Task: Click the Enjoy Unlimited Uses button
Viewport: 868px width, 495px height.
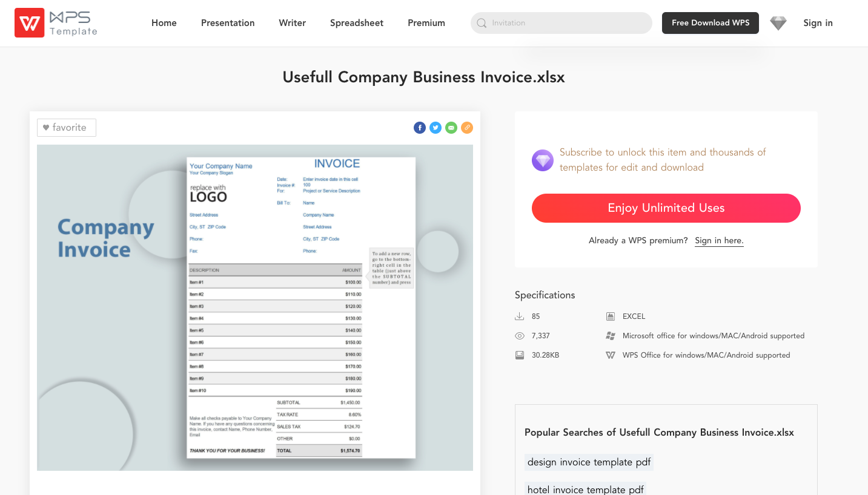Action: click(x=666, y=208)
